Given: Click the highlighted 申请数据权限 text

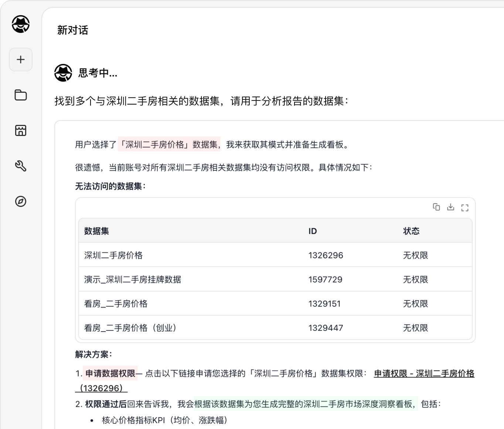Looking at the screenshot, I should pyautogui.click(x=110, y=374).
